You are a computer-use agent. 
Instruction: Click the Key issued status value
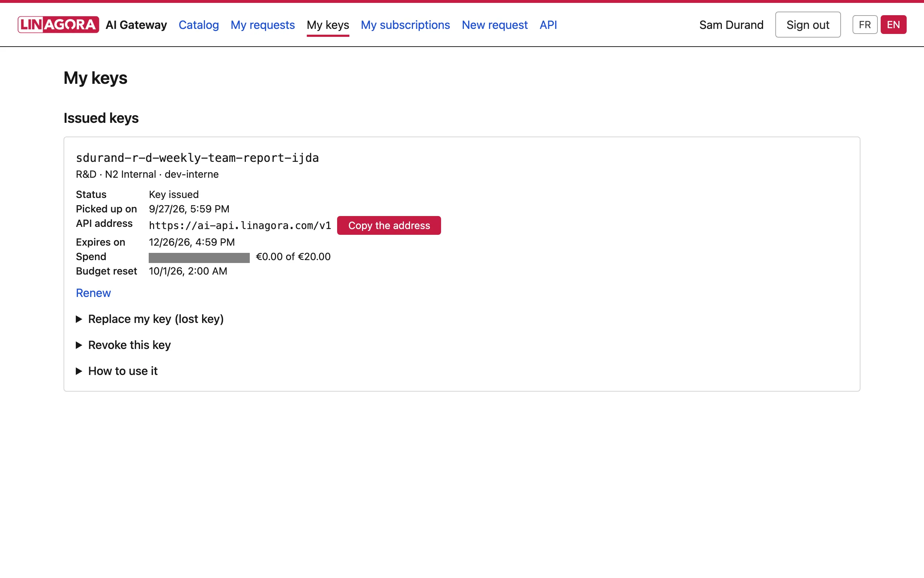pyautogui.click(x=174, y=194)
